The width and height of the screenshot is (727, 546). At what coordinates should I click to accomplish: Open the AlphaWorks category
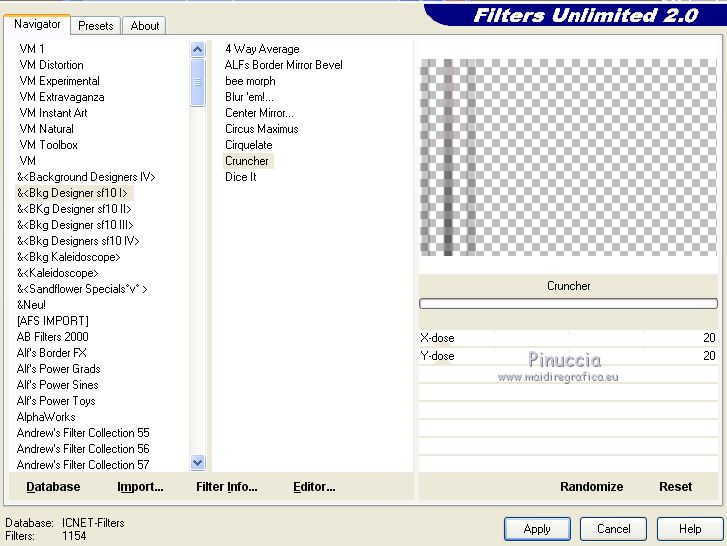point(46,417)
